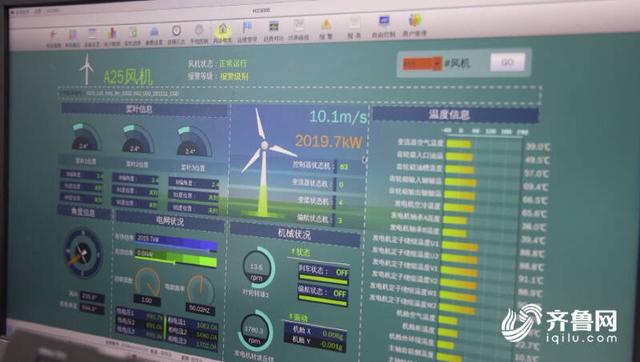640x362 pixels.
Task: Click the wind turbine icon beside A25风机
Action: point(86,69)
